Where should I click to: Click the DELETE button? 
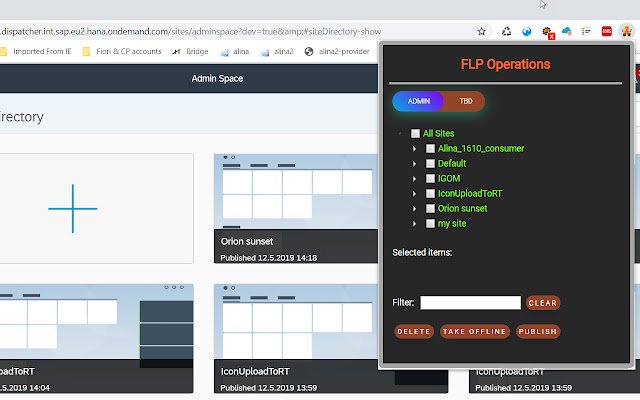(414, 331)
